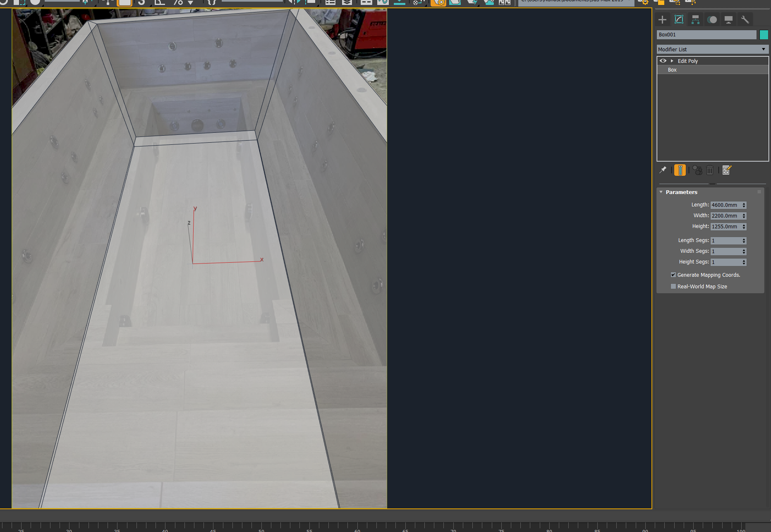
Task: Collapse the Parameters rollout
Action: point(661,192)
